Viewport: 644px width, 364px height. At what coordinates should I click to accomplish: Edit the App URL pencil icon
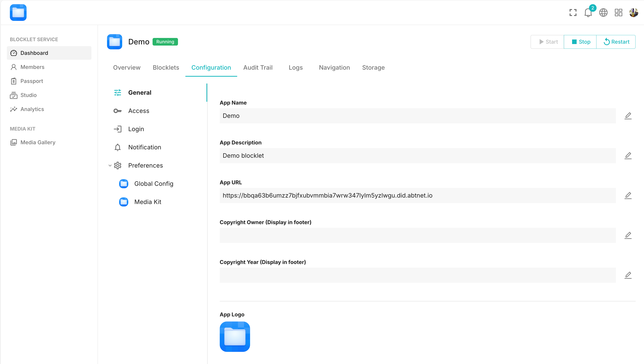tap(628, 195)
